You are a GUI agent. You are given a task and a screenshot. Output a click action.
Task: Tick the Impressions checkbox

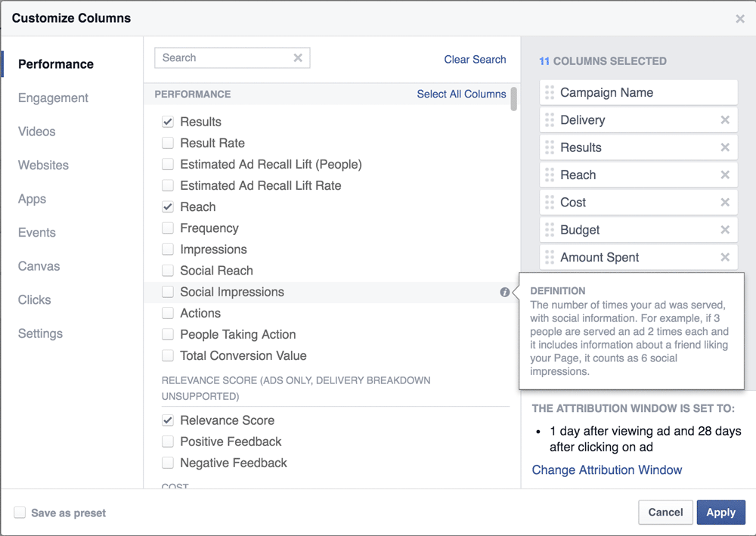(168, 249)
